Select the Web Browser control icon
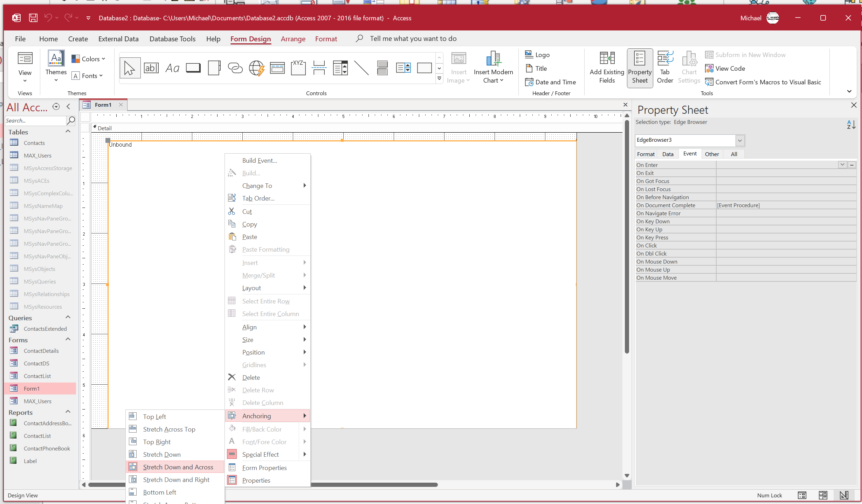Screen dimensions: 862x504 pos(256,68)
